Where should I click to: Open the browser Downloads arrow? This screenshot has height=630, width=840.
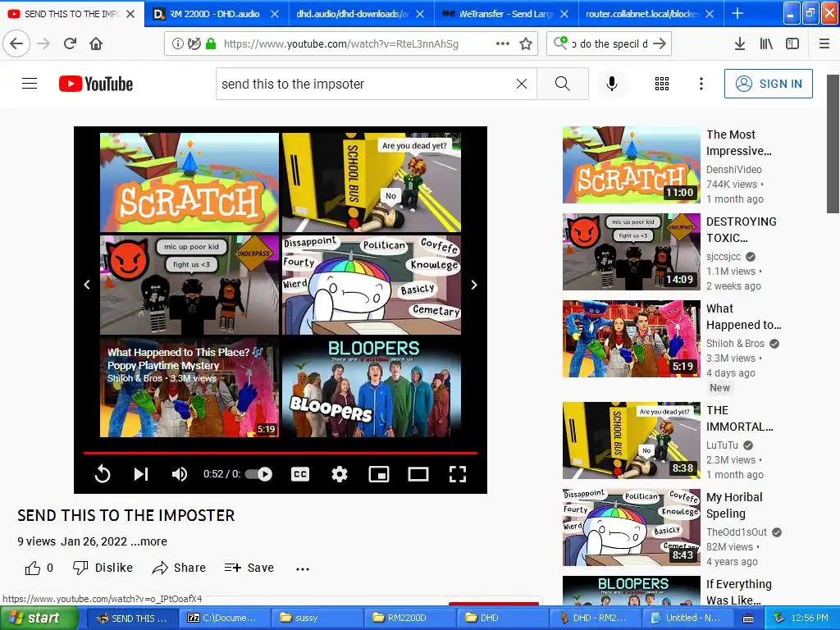click(739, 43)
